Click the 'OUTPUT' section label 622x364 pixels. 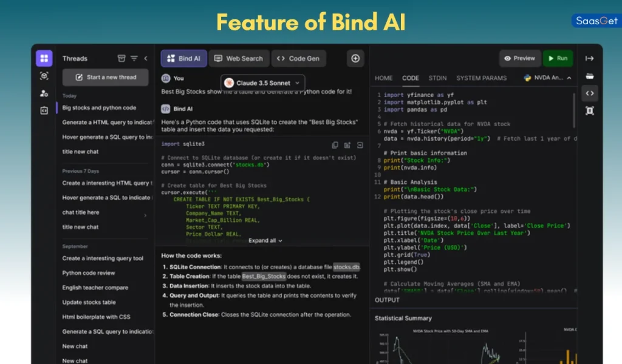(387, 300)
